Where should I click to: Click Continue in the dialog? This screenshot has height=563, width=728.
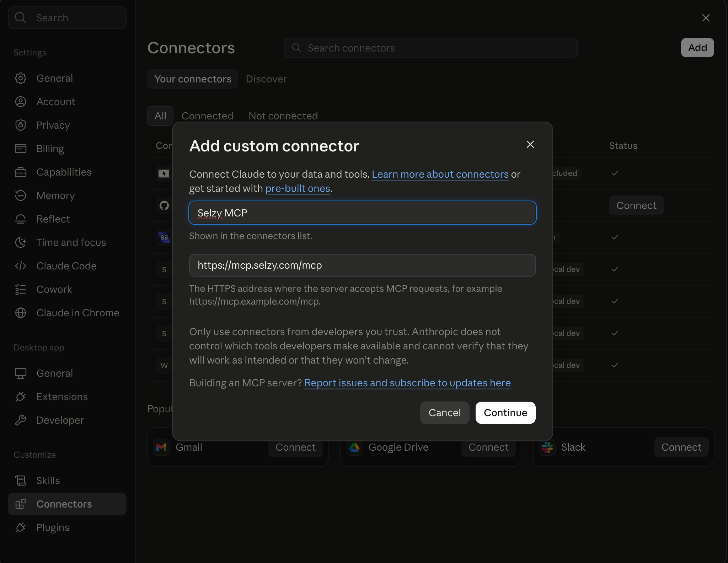[505, 413]
